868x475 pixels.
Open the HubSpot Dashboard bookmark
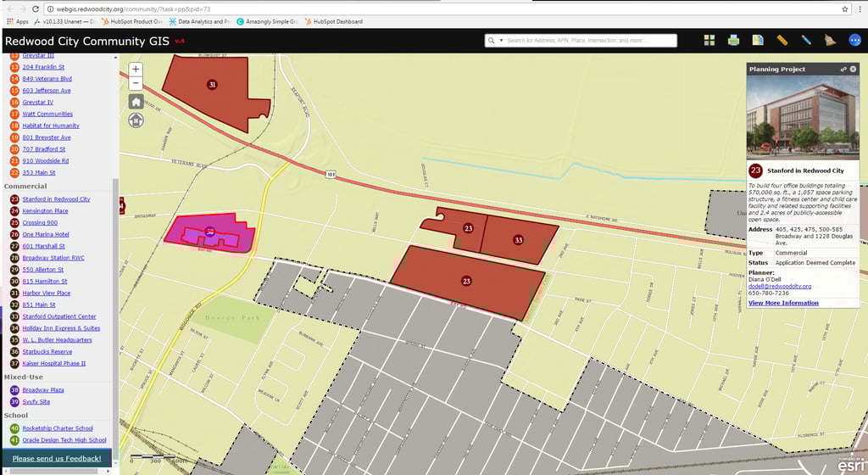tap(334, 21)
